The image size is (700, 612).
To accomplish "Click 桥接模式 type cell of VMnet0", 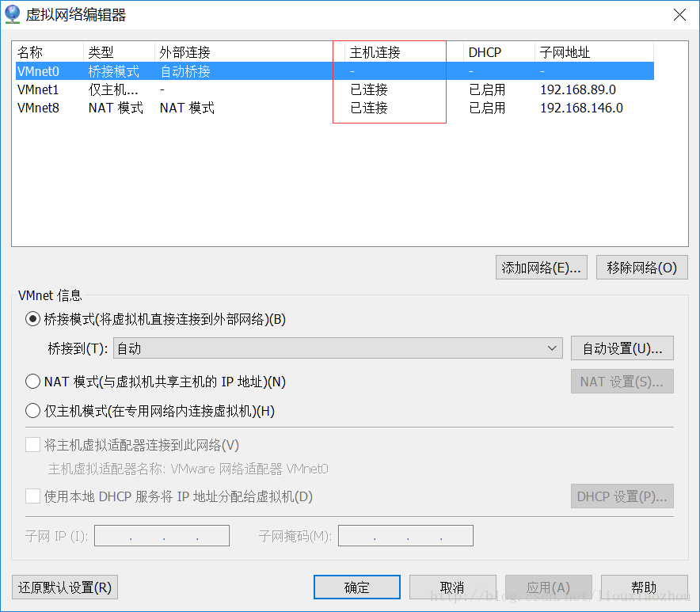I will coord(113,71).
